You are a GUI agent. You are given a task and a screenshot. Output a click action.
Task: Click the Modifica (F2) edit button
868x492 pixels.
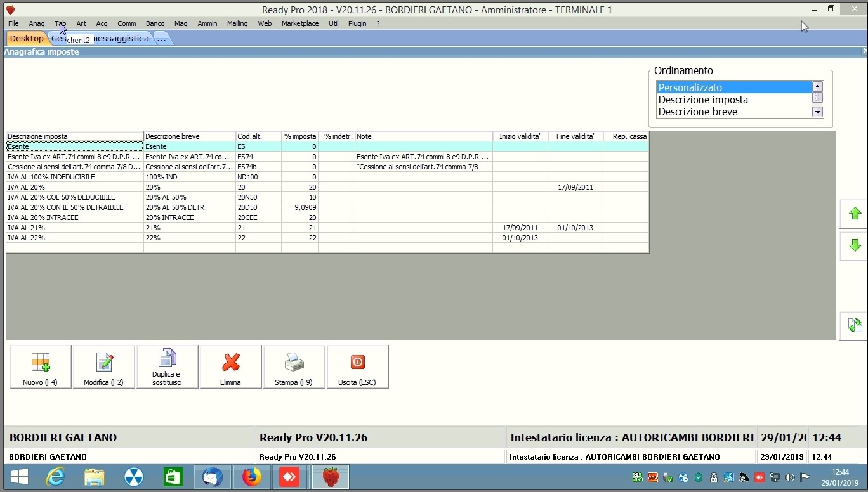point(104,366)
